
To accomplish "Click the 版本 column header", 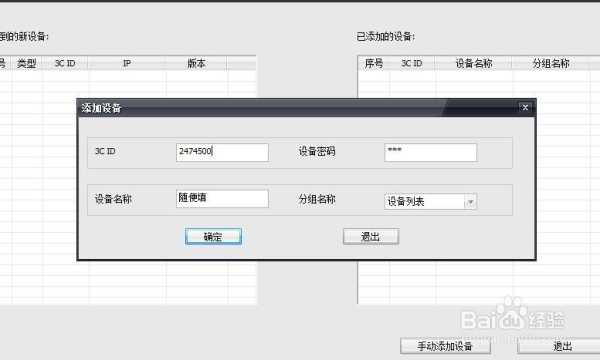I will (x=196, y=63).
